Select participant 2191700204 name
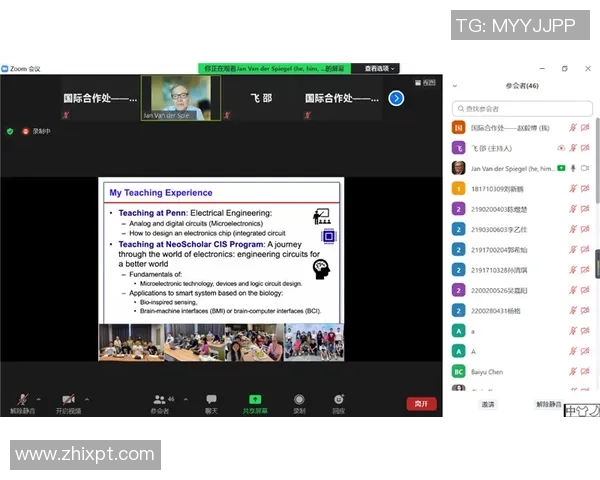 coord(499,250)
